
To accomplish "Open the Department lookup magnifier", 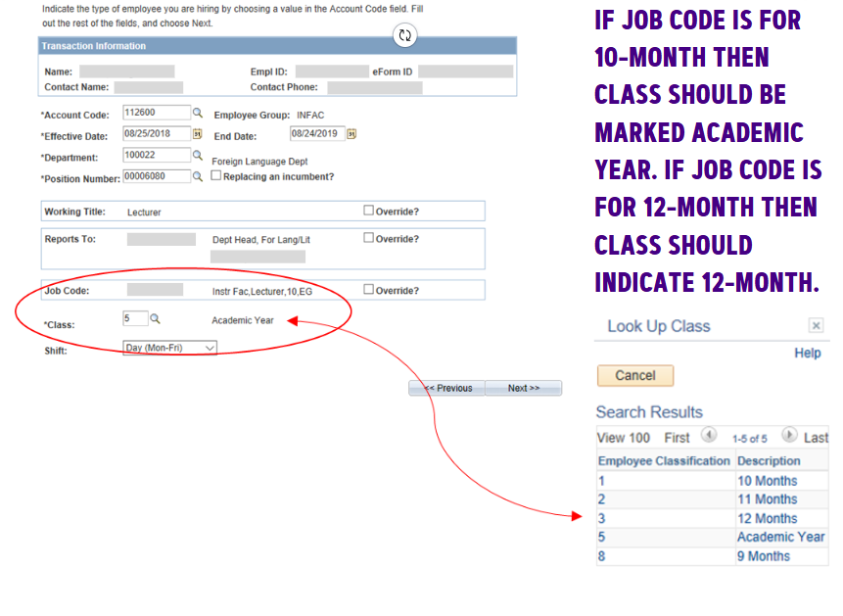I will point(200,155).
